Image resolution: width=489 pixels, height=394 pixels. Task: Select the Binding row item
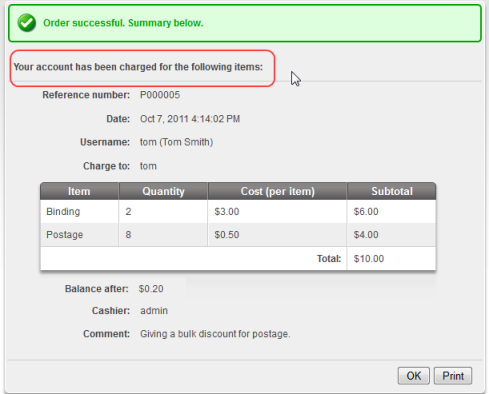click(63, 211)
